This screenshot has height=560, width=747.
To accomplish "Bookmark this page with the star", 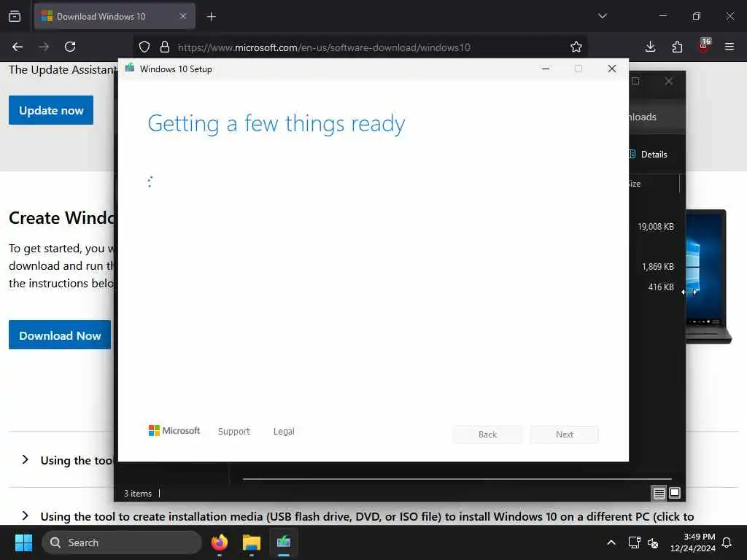I will point(576,47).
